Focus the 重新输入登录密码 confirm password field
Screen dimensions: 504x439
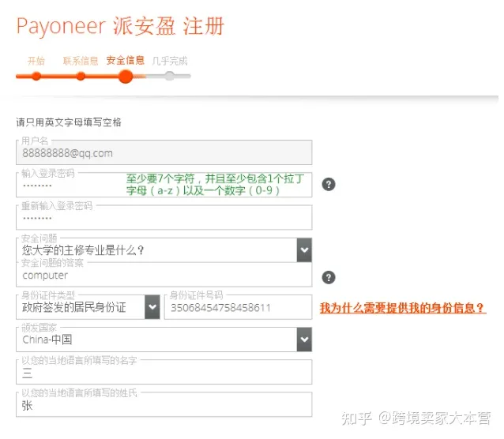164,217
